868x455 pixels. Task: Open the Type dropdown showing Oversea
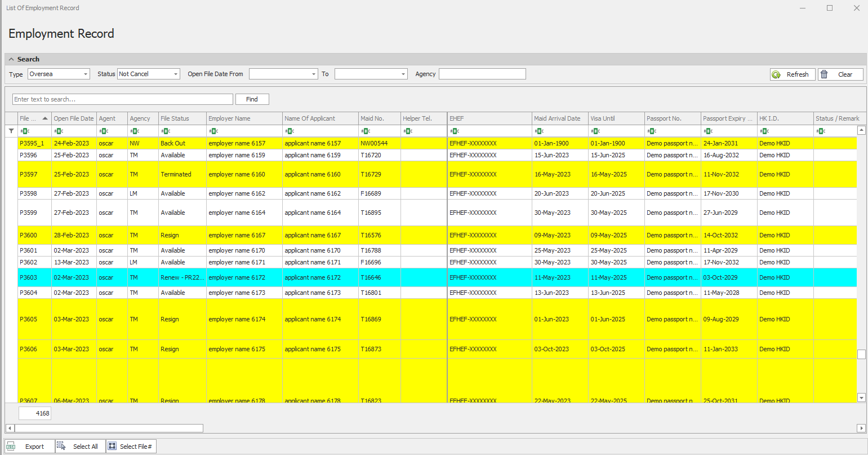pyautogui.click(x=86, y=74)
